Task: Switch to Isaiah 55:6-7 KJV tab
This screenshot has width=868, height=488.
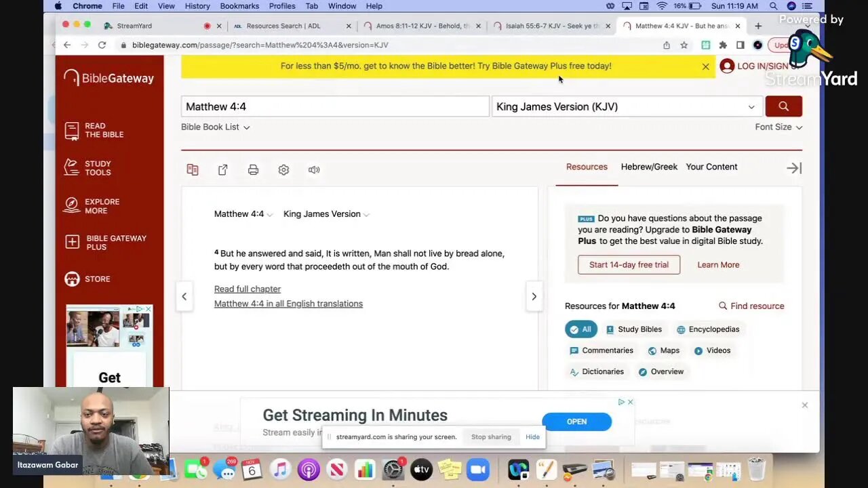Action: coord(552,26)
